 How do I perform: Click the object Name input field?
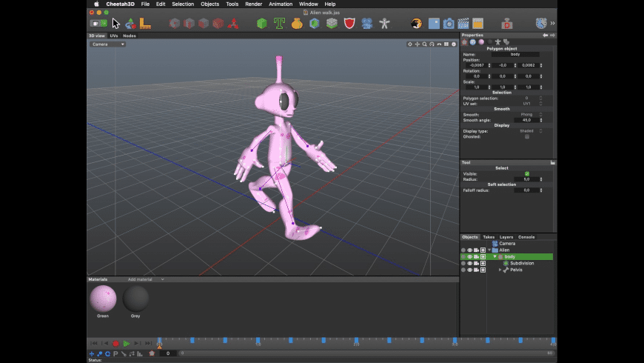click(x=514, y=54)
